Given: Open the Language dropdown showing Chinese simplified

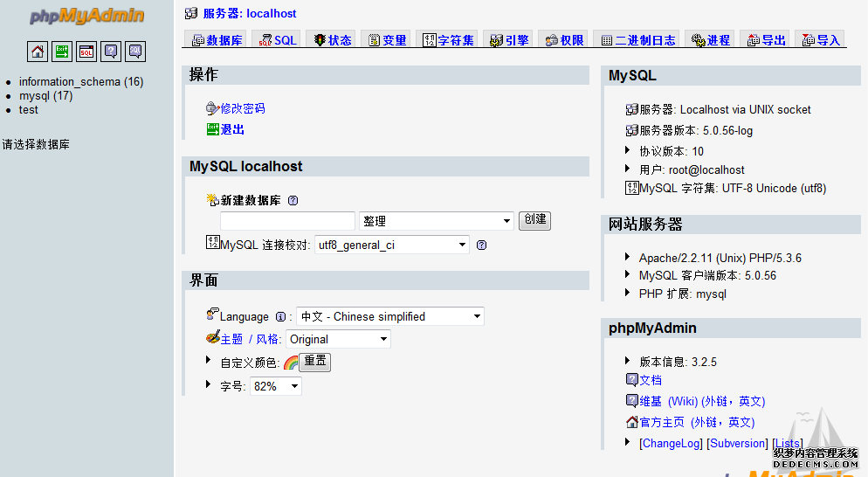Looking at the screenshot, I should point(389,316).
